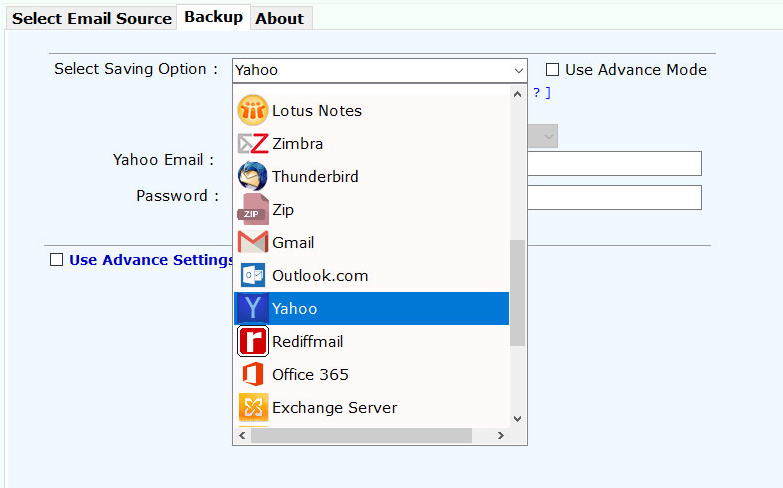The image size is (783, 488).
Task: Pick the Gmail envelope icon
Action: point(253,243)
